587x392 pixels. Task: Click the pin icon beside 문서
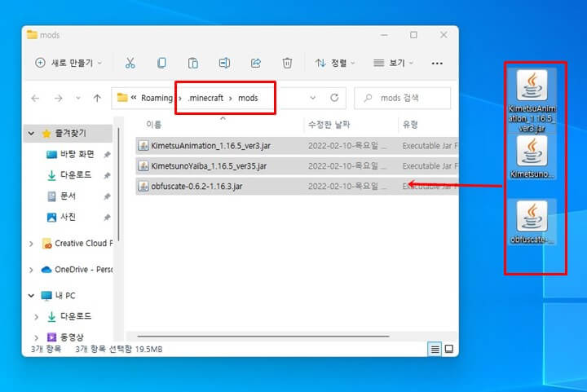click(107, 196)
